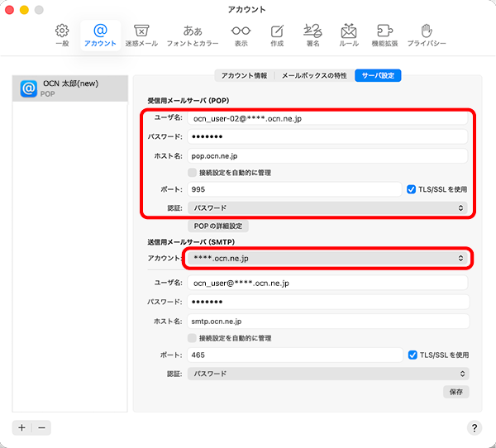Open the フォントとカラー preferences pane
Viewport: 496px width, 448px height.
coord(193,35)
